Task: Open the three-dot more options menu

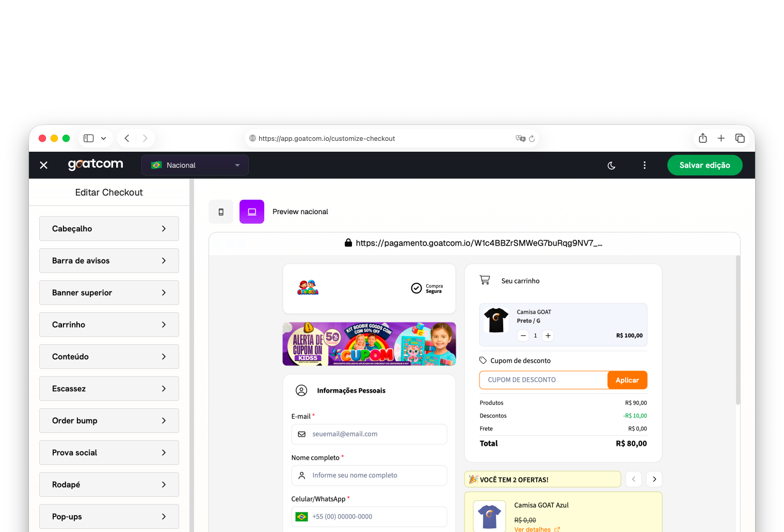Action: (644, 166)
